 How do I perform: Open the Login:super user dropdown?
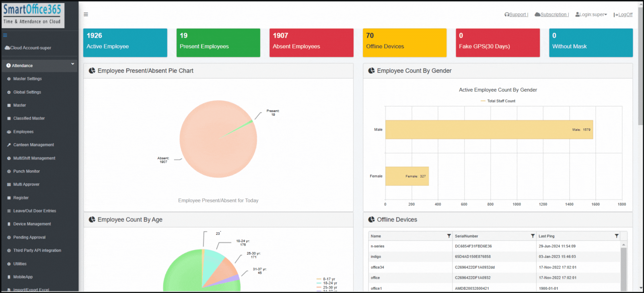[x=591, y=15]
